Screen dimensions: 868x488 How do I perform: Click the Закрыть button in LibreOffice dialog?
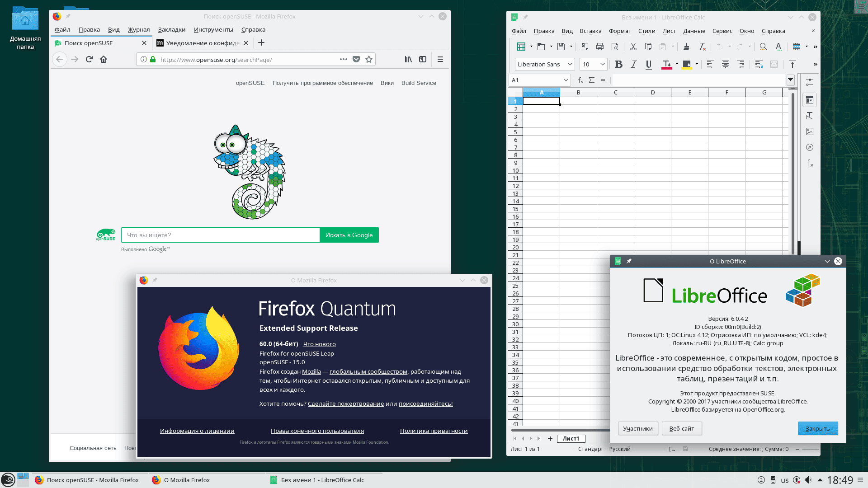pos(818,428)
